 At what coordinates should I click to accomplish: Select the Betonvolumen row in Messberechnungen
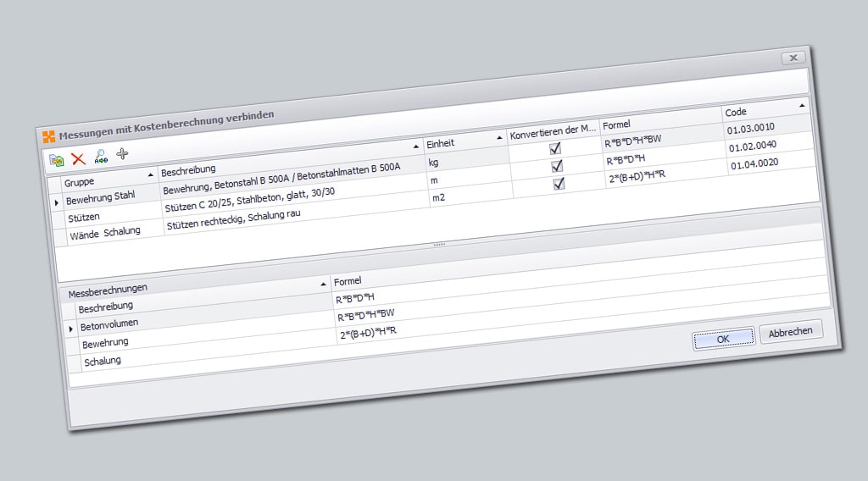pyautogui.click(x=109, y=323)
